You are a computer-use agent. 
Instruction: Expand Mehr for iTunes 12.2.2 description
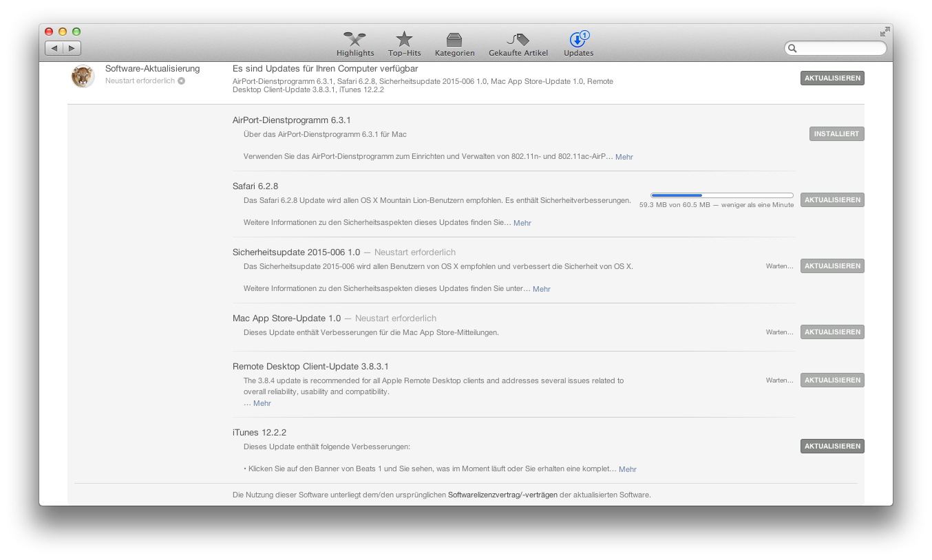pyautogui.click(x=628, y=469)
